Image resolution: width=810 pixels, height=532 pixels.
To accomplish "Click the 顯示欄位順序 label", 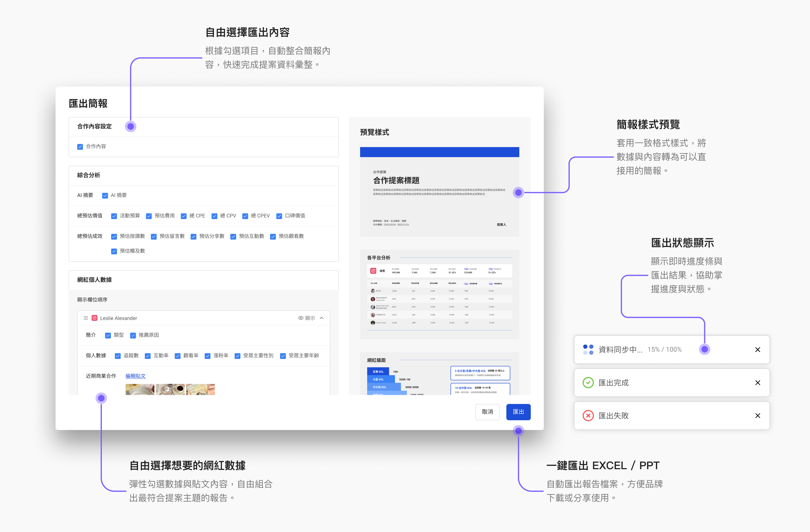I will tap(92, 300).
